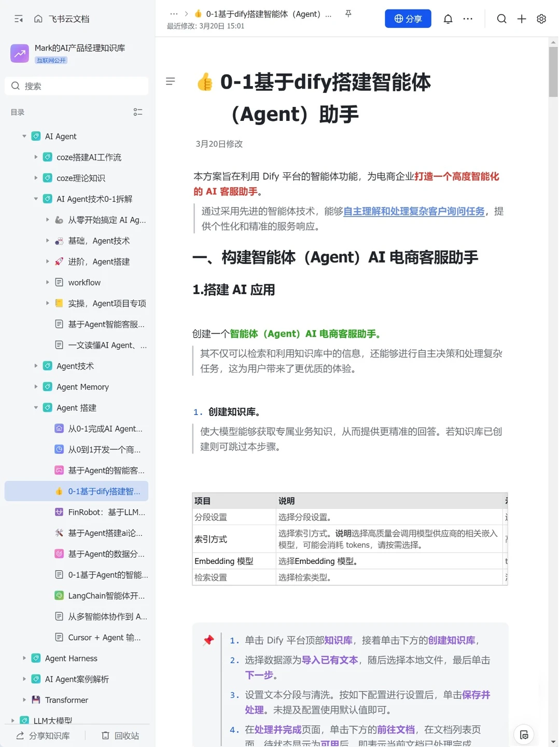Open the more options menu beside the bell

click(x=468, y=19)
